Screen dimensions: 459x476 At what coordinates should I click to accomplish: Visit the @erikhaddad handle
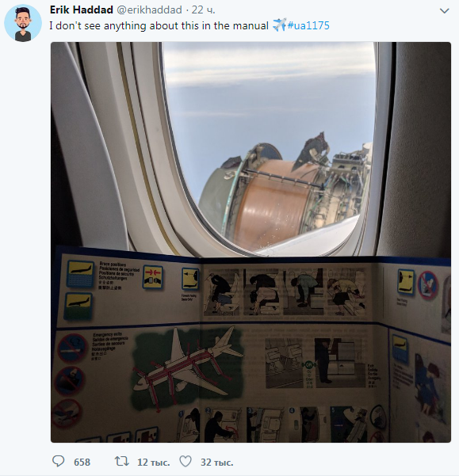tap(150, 10)
